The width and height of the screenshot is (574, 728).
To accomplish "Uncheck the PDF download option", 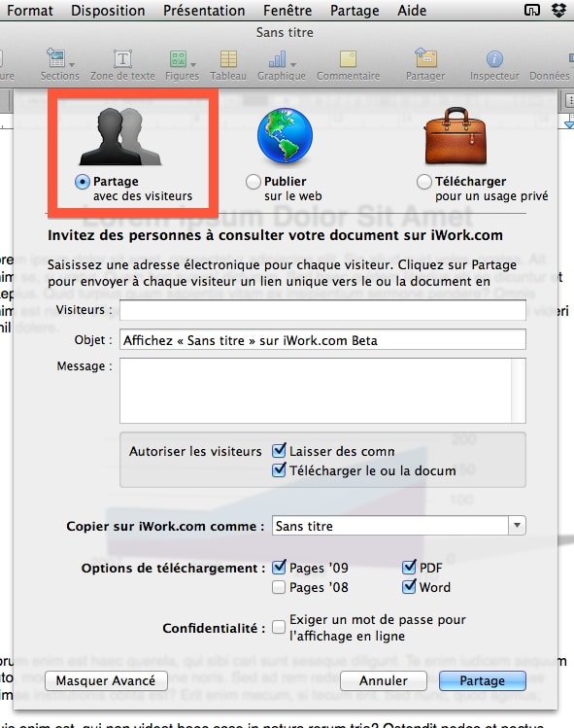I will (x=409, y=567).
